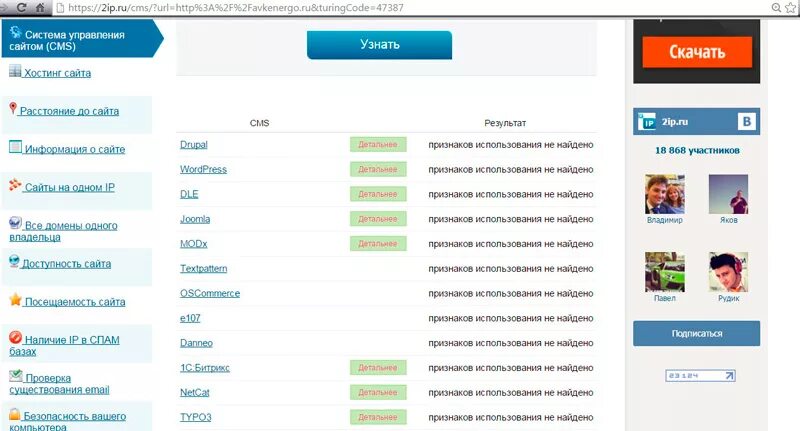Click the Сайты на одном IP icon
800x431 pixels.
(15, 185)
